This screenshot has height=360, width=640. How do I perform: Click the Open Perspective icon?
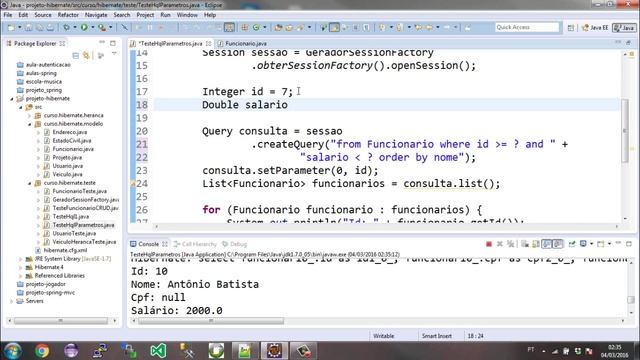571,28
